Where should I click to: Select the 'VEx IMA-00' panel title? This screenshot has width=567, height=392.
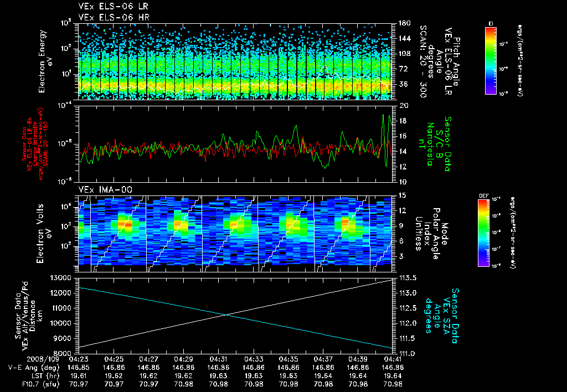105,189
